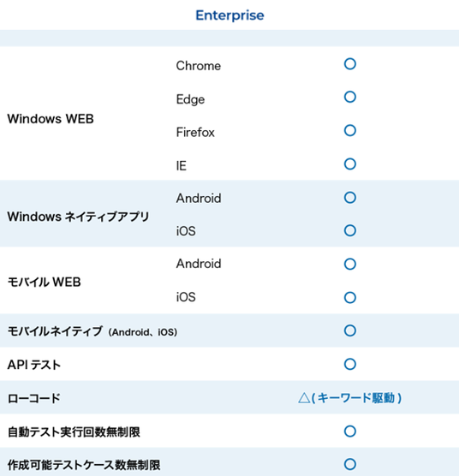Screen dimensions: 459x476
Task: Click the circle for モバイルネイティブ row
Action: (x=350, y=330)
